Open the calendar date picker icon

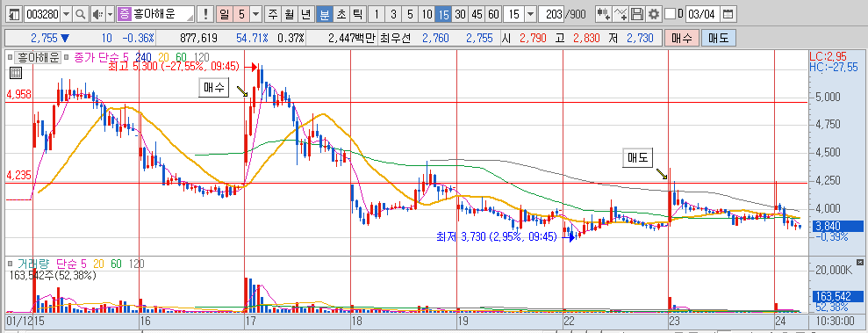[728, 14]
